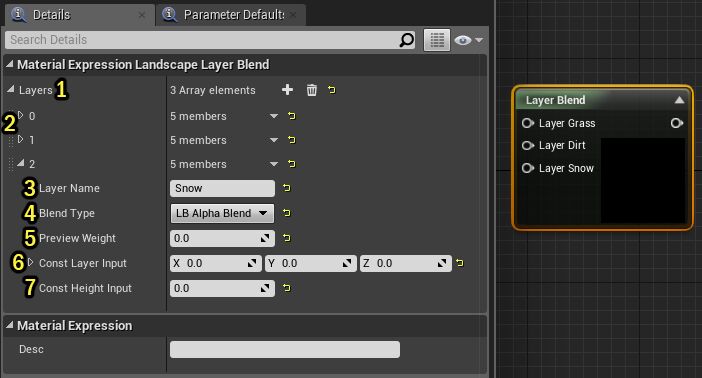
Task: Edit the Layer Name field containing Snow
Action: coord(222,188)
